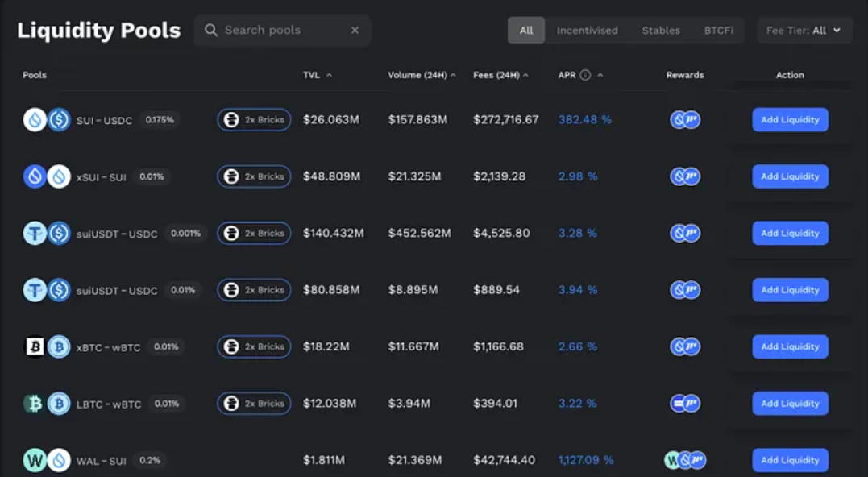Screen dimensions: 868x477
Task: Click the 382.48% APR link of SUI-USDC
Action: click(x=586, y=119)
